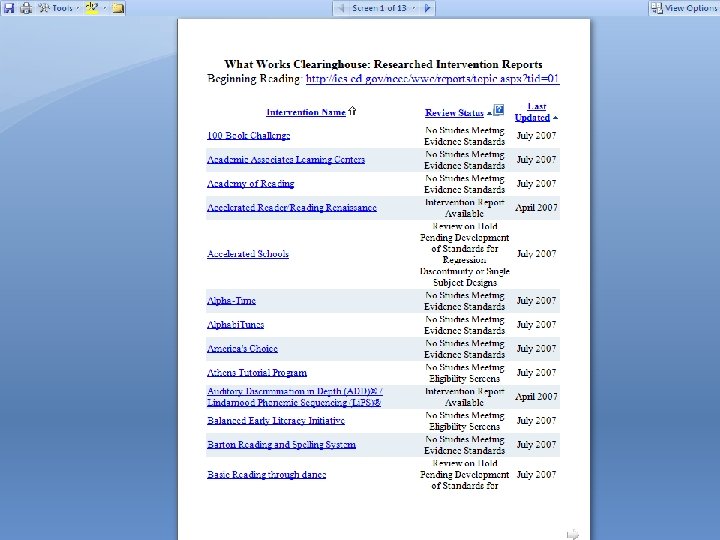Image resolution: width=720 pixels, height=540 pixels.
Task: Click the page corner icon at bottom right
Action: [573, 534]
